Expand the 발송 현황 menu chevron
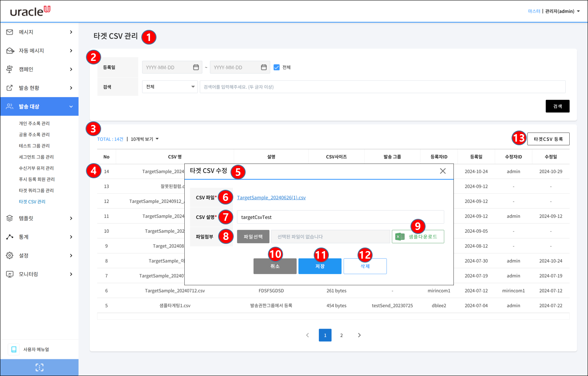 click(x=71, y=88)
